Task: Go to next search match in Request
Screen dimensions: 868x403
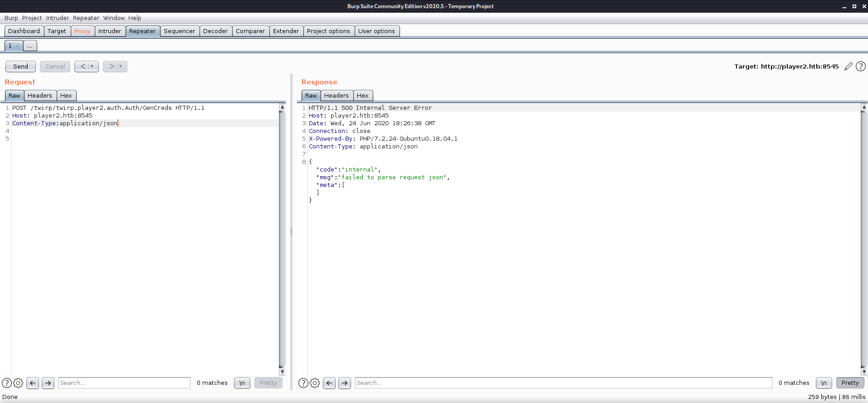Action: coord(48,383)
